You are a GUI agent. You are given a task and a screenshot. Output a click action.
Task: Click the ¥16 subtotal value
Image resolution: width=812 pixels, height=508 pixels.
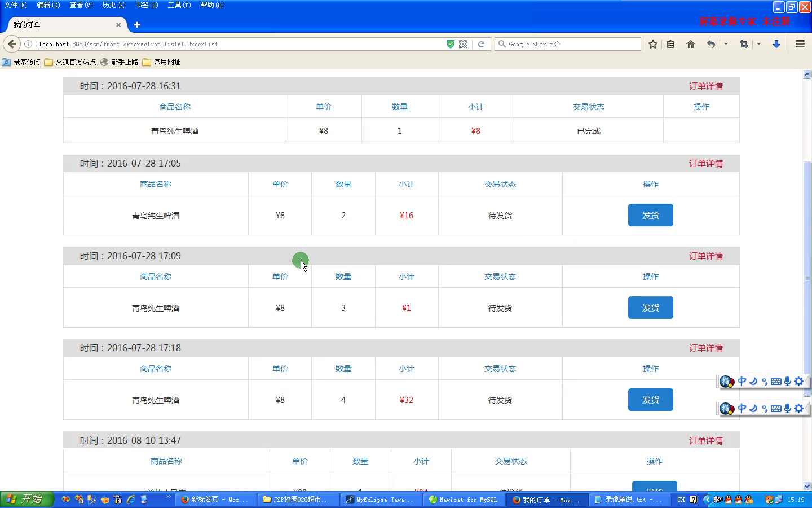point(407,216)
